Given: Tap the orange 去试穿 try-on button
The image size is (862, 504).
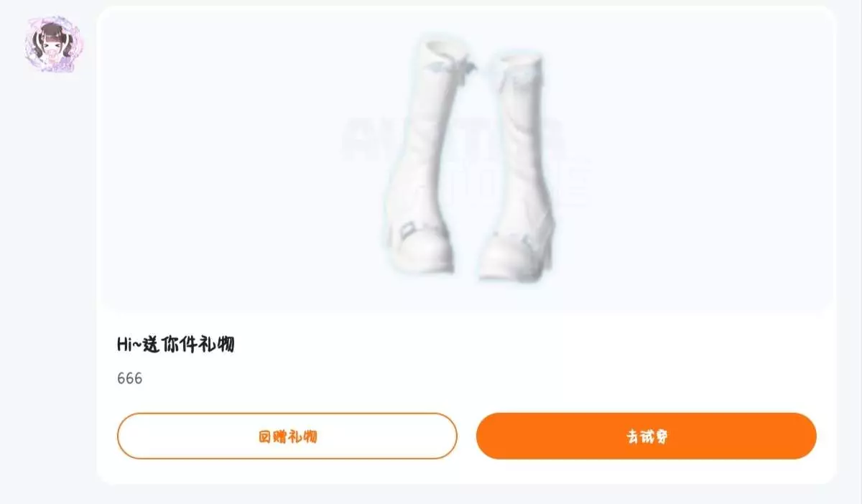Looking at the screenshot, I should pyautogui.click(x=646, y=436).
